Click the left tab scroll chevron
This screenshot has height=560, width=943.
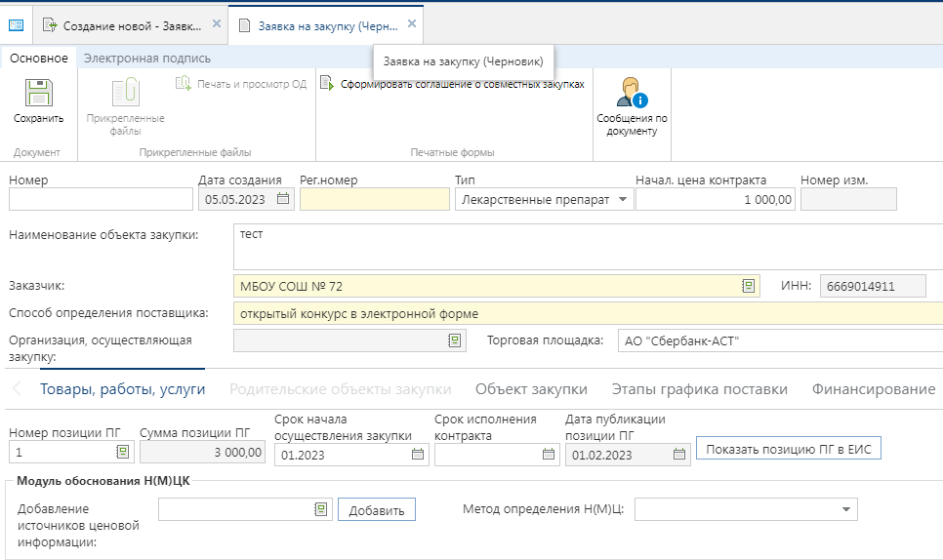tap(17, 389)
